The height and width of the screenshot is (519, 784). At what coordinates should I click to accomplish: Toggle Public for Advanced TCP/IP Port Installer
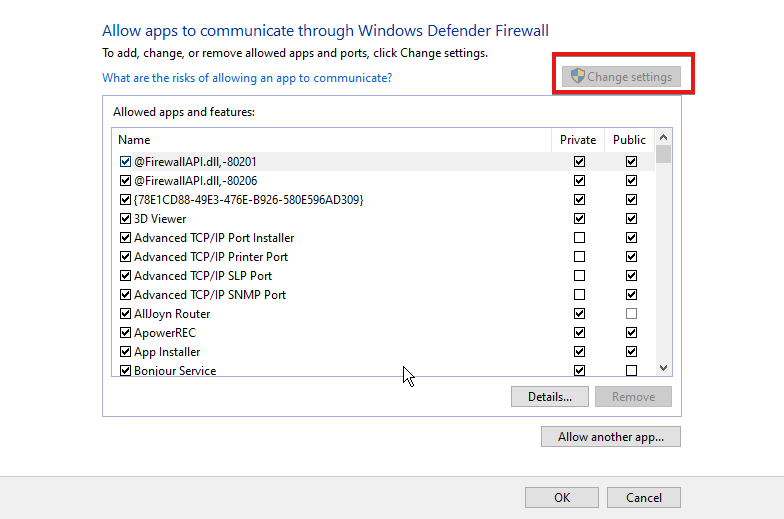[x=631, y=238]
